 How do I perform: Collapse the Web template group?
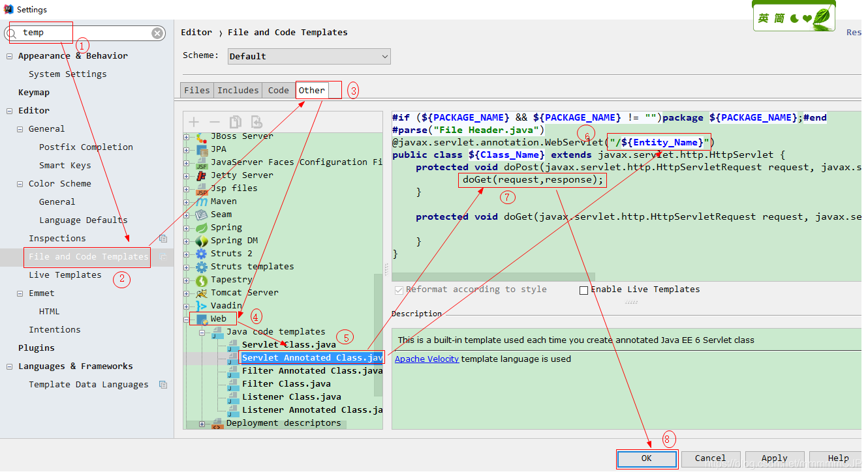pyautogui.click(x=187, y=320)
